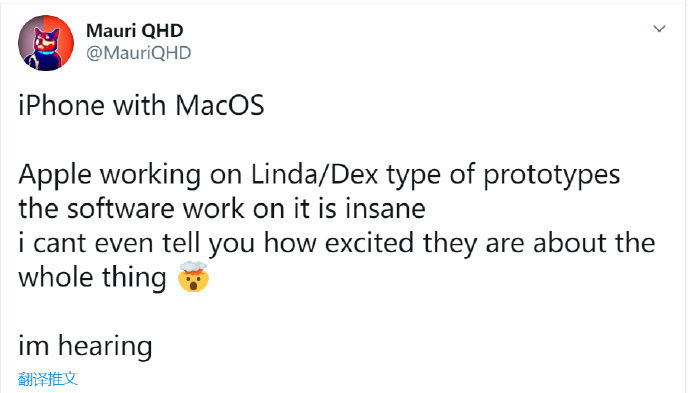Image resolution: width=690 pixels, height=393 pixels.
Task: Click the 翻译推文 translate tweet link
Action: point(48,378)
